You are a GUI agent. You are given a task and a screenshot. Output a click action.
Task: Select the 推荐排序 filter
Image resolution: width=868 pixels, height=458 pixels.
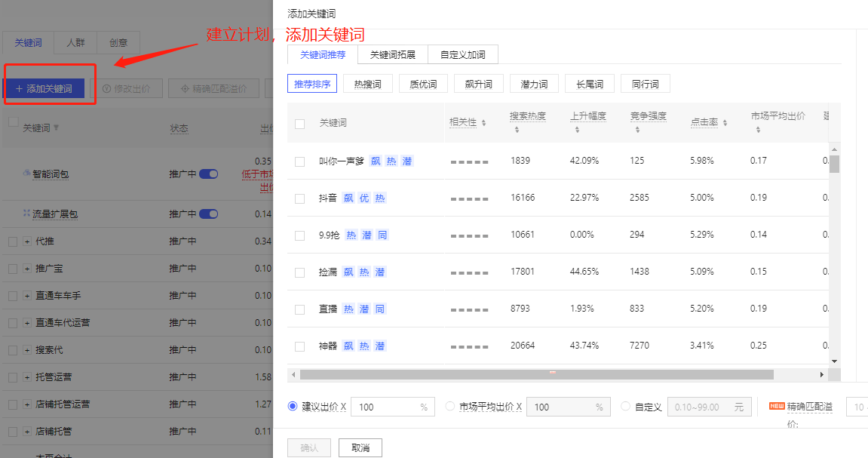312,85
